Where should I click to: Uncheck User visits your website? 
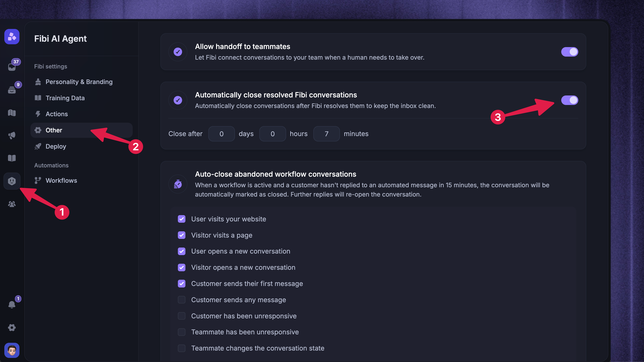click(182, 219)
